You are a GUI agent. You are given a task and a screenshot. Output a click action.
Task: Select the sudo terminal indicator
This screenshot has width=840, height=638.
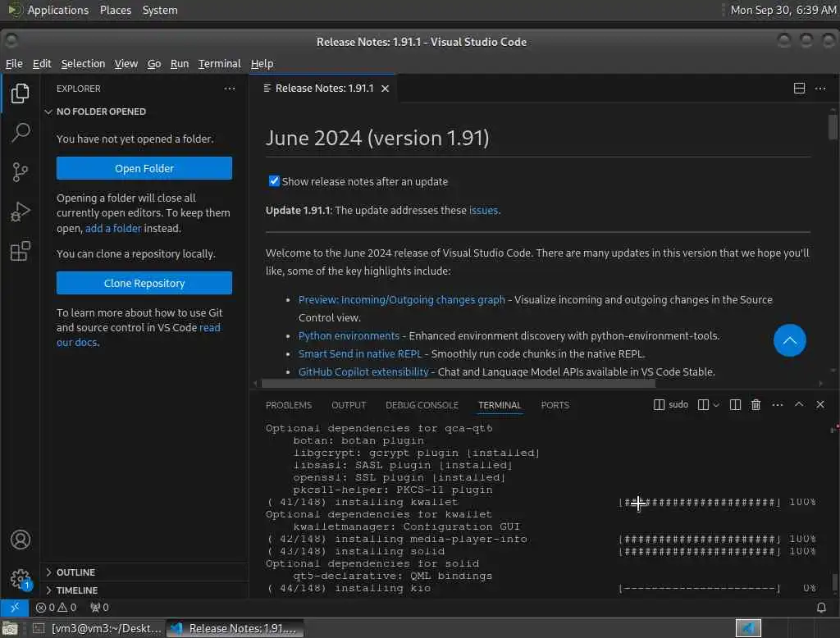click(671, 404)
